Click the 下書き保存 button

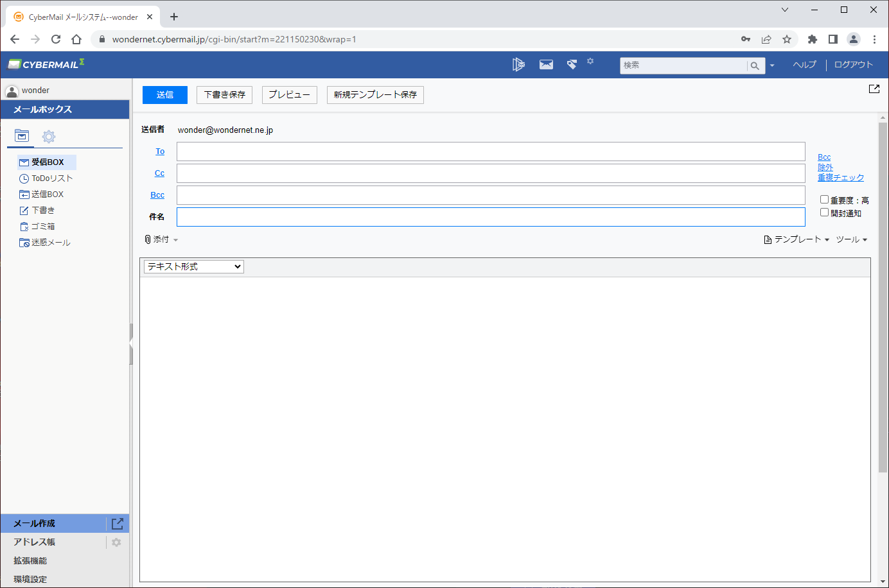point(224,95)
